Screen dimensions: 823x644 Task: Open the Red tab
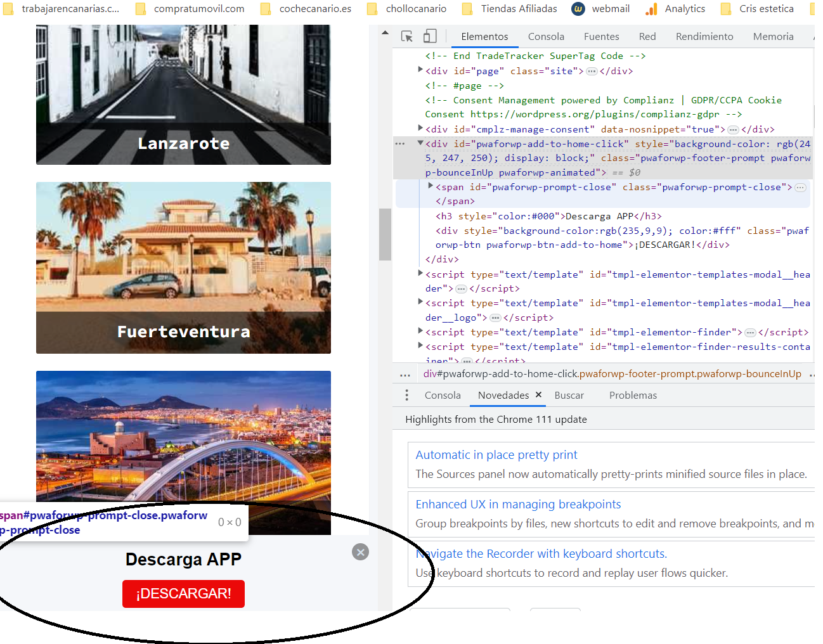647,37
